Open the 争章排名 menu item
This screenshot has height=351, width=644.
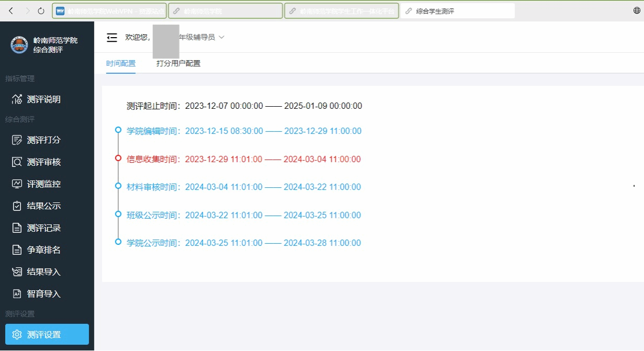[43, 250]
